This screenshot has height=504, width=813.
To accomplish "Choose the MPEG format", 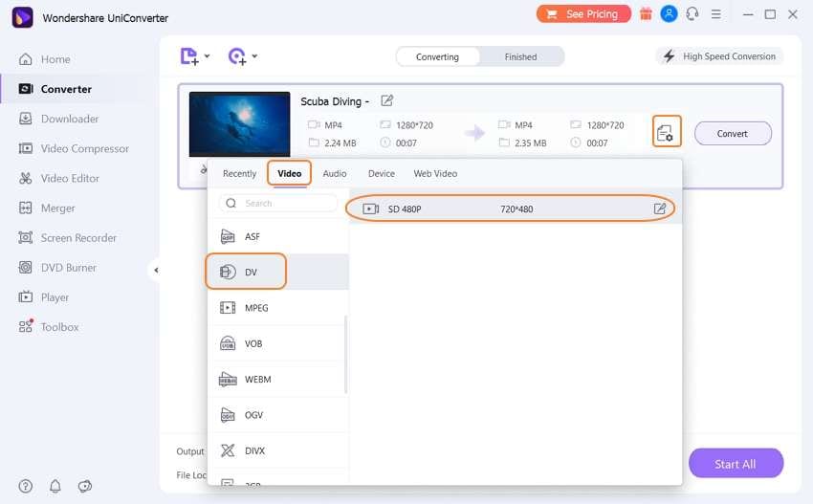I will point(278,308).
